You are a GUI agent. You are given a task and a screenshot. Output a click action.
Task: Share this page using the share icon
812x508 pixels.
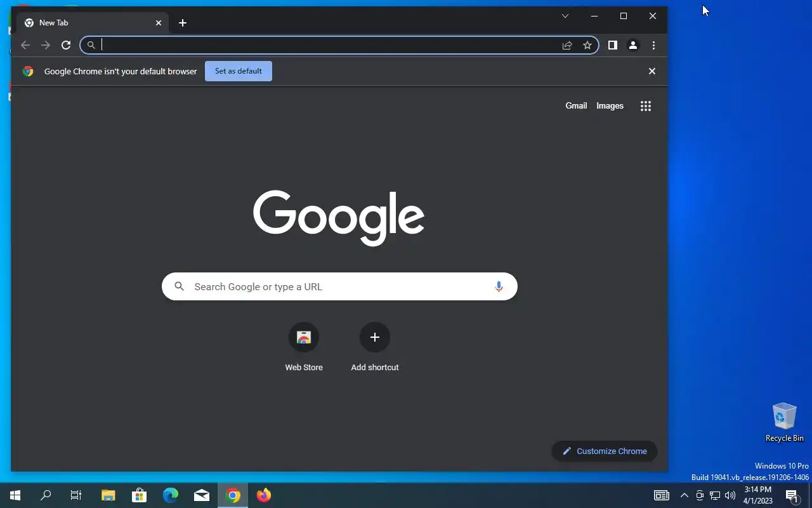[567, 45]
